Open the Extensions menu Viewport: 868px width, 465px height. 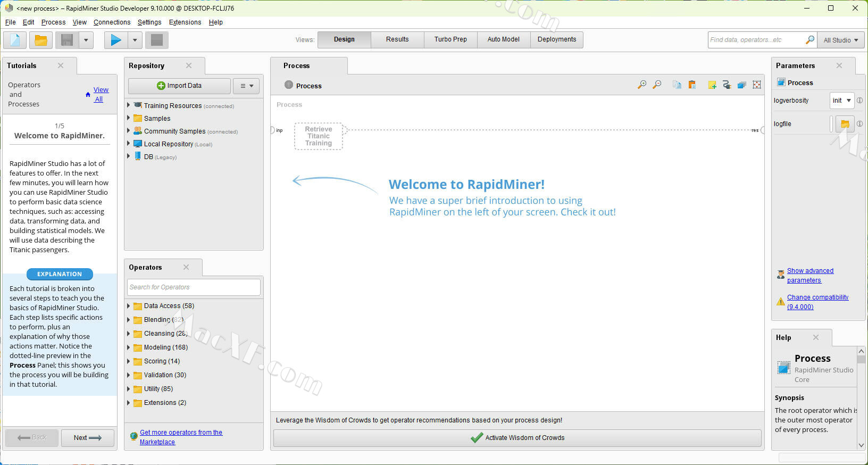click(185, 22)
